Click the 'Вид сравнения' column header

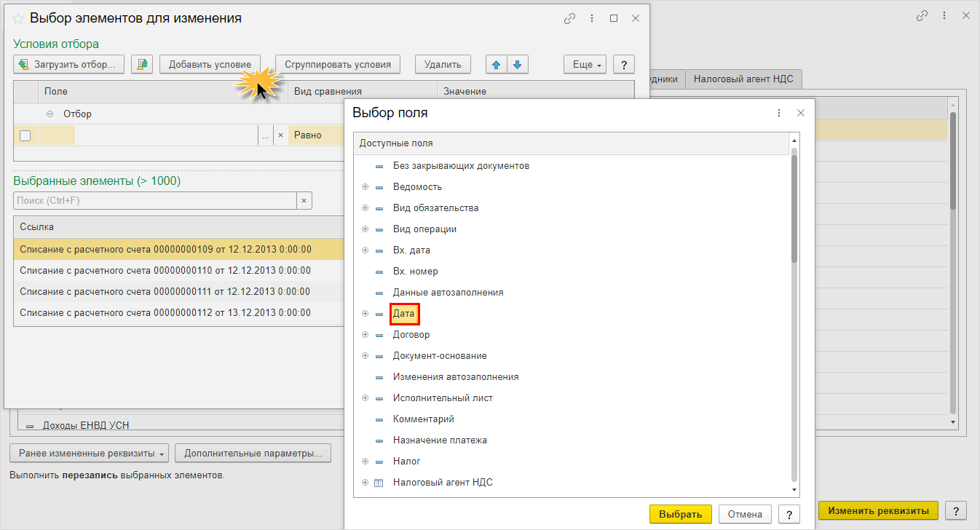point(363,92)
